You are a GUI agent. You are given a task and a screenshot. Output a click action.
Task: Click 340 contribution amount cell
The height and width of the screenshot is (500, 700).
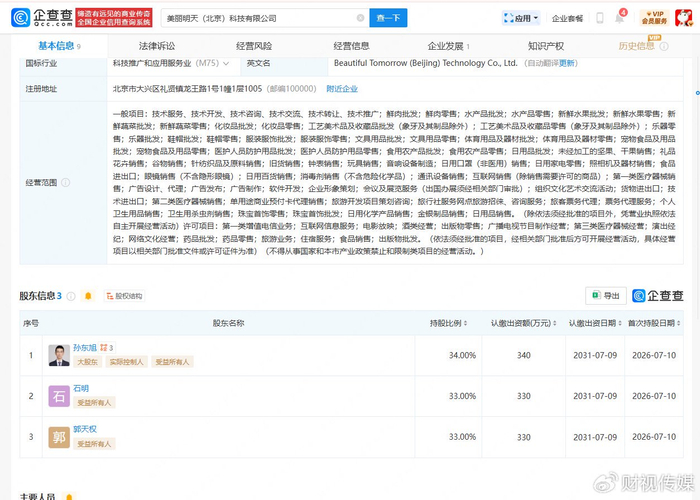tap(524, 355)
